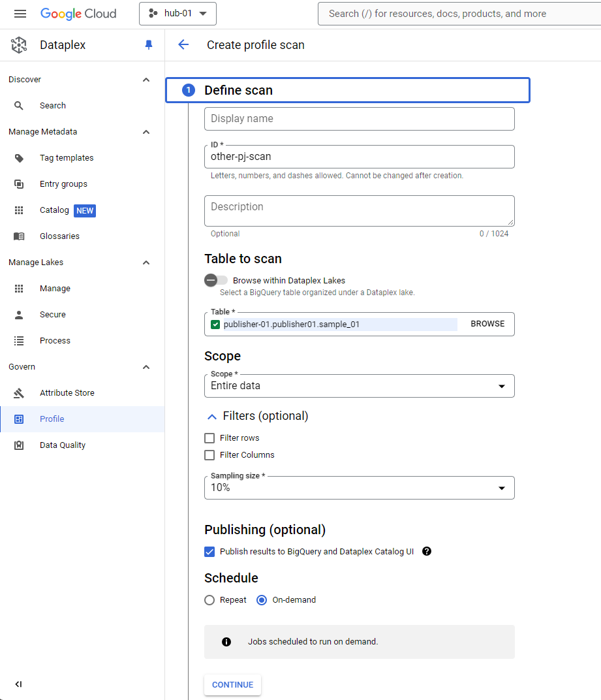Click the NEW badge next to Catalog
The width and height of the screenshot is (601, 700).
(85, 211)
